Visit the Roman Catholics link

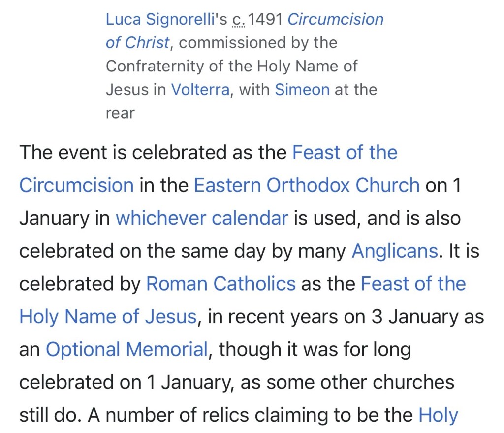point(221,284)
